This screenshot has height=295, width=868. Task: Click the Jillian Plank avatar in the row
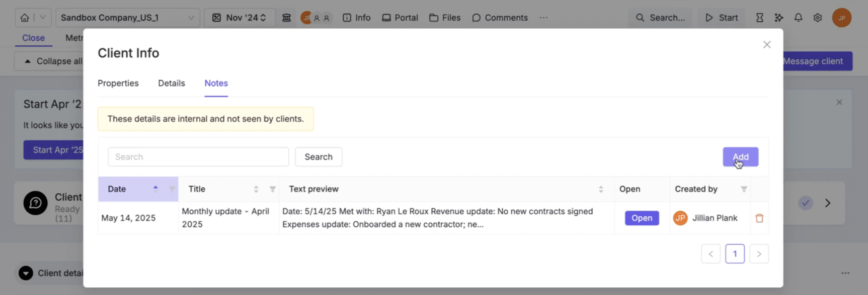[x=680, y=218]
